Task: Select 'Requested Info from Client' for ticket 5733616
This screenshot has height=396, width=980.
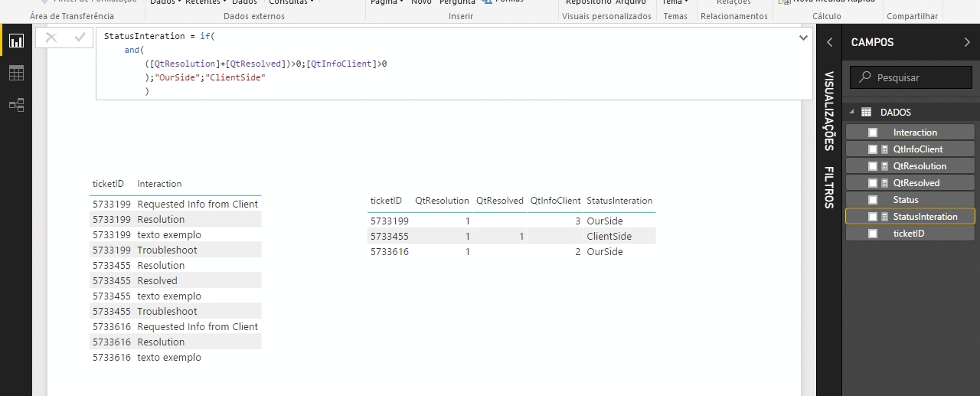Action: (198, 327)
